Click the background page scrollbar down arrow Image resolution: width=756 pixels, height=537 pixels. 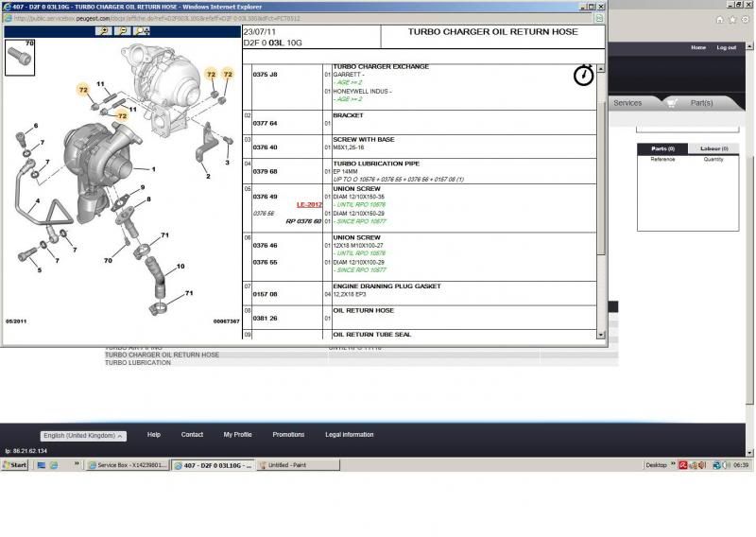pos(749,453)
